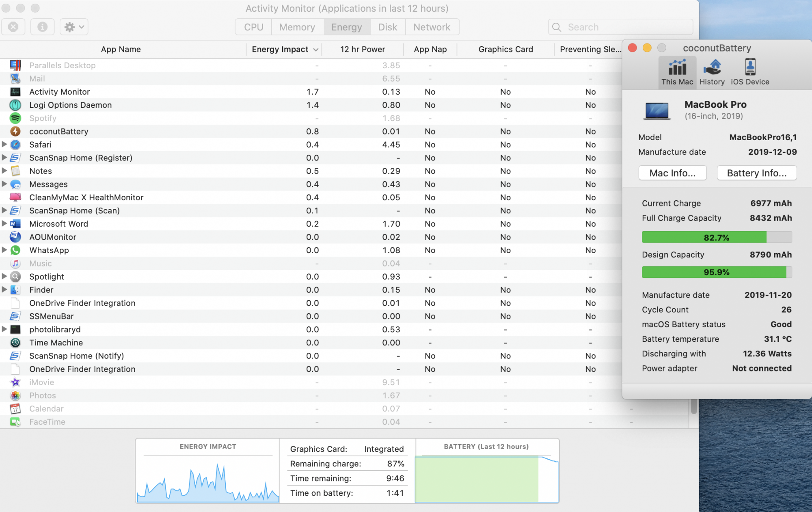The image size is (812, 512).
Task: Click the Cycle Count value 26
Action: click(x=786, y=310)
